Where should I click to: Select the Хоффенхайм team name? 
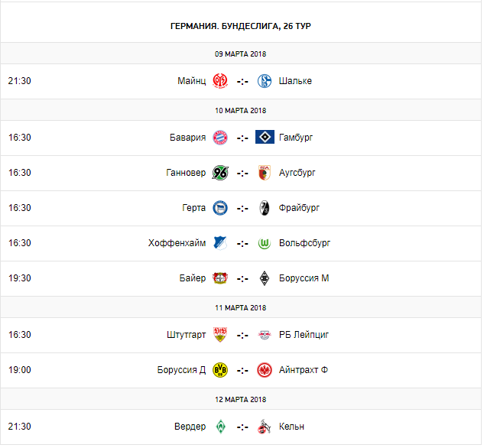point(177,243)
